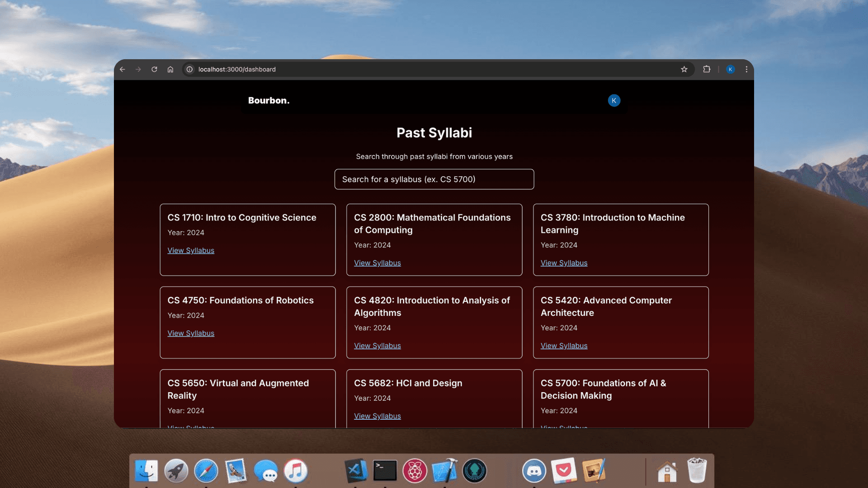Select the CS 3780: Introduction to Machine Learning title
This screenshot has width=868, height=488.
(613, 224)
